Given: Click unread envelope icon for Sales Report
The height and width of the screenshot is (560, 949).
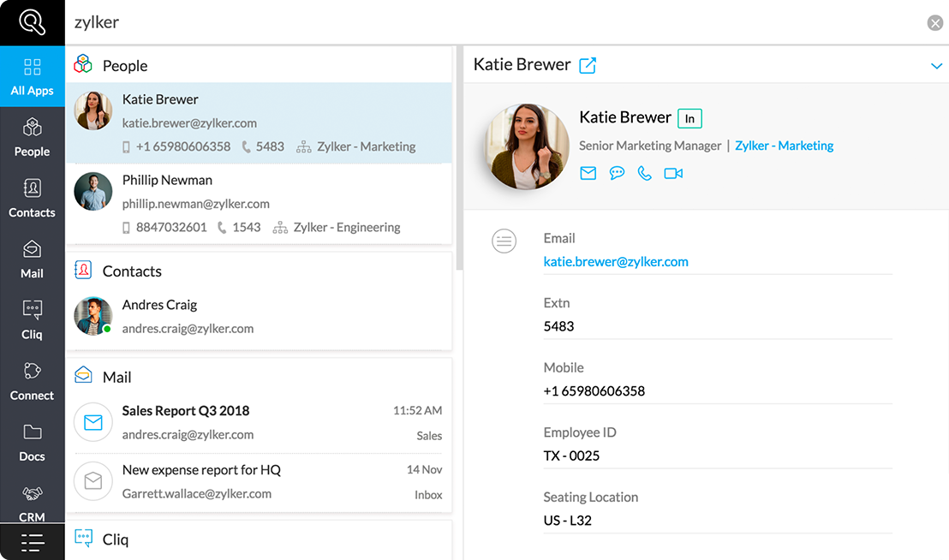Looking at the screenshot, I should (x=93, y=422).
